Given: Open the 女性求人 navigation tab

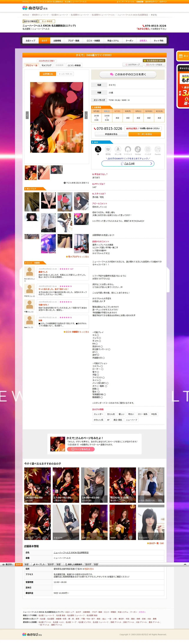Looking at the screenshot, I should (x=144, y=40).
